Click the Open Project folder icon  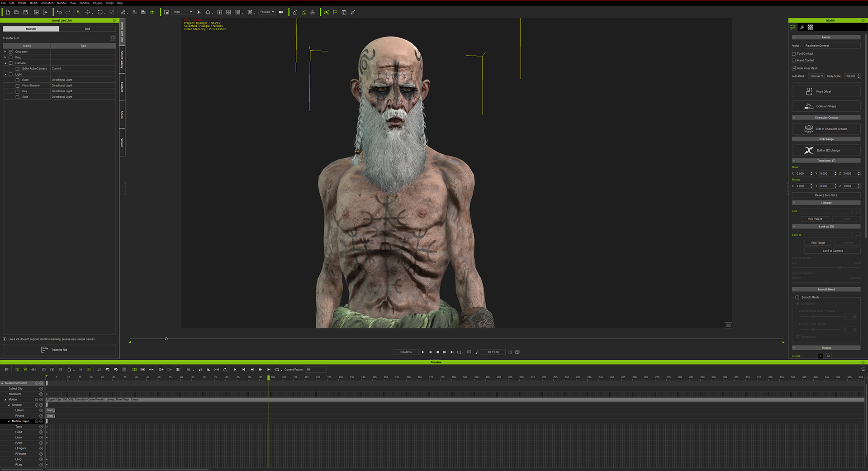tap(17, 12)
